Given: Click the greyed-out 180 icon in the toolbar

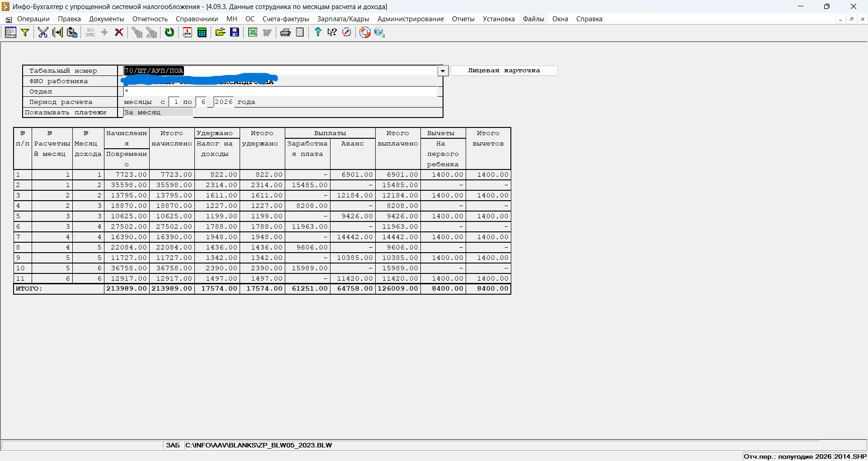Looking at the screenshot, I should click(x=90, y=32).
